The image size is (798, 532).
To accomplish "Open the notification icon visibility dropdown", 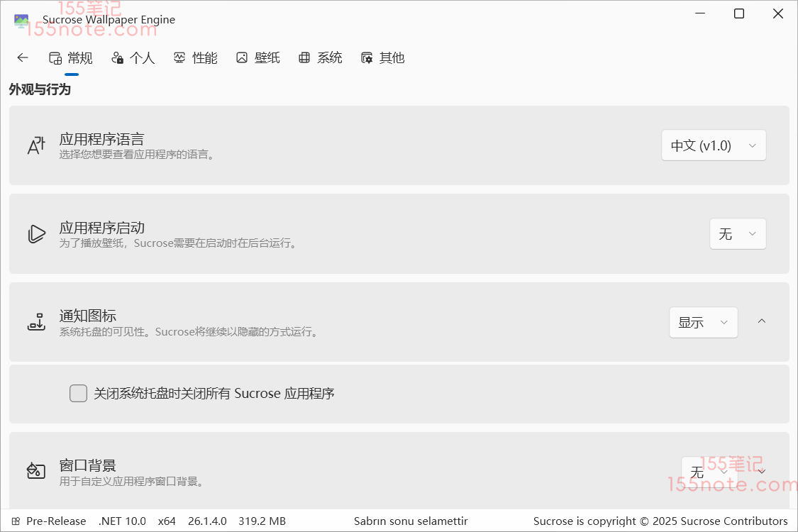I will click(x=703, y=322).
